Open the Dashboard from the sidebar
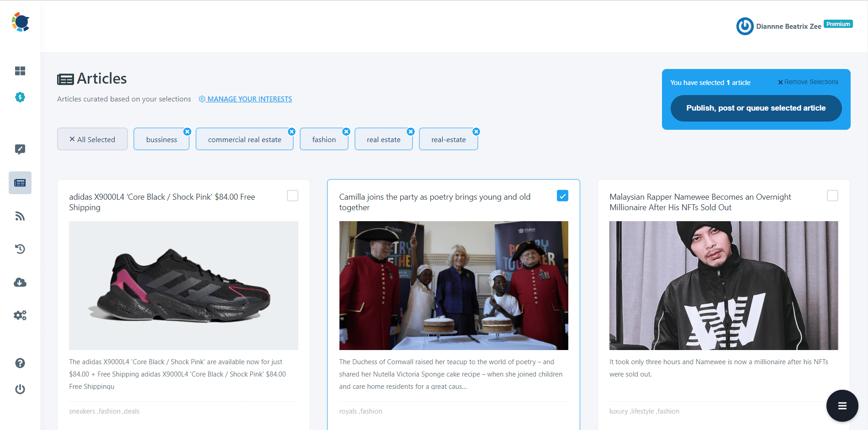The width and height of the screenshot is (868, 430). [20, 71]
